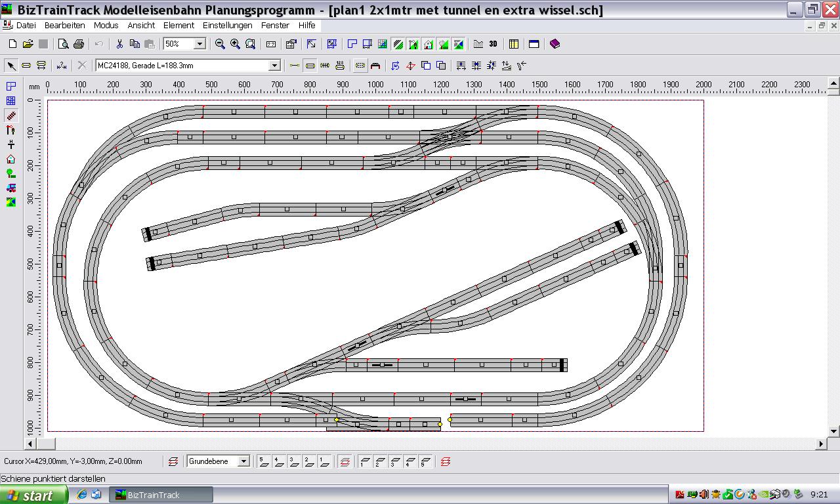Click the vertical scrollbar down arrow
This screenshot has width=840, height=504.
834,431
